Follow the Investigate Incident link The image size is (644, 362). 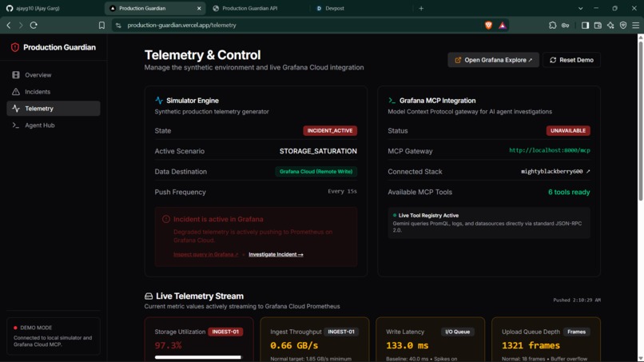[x=276, y=254]
